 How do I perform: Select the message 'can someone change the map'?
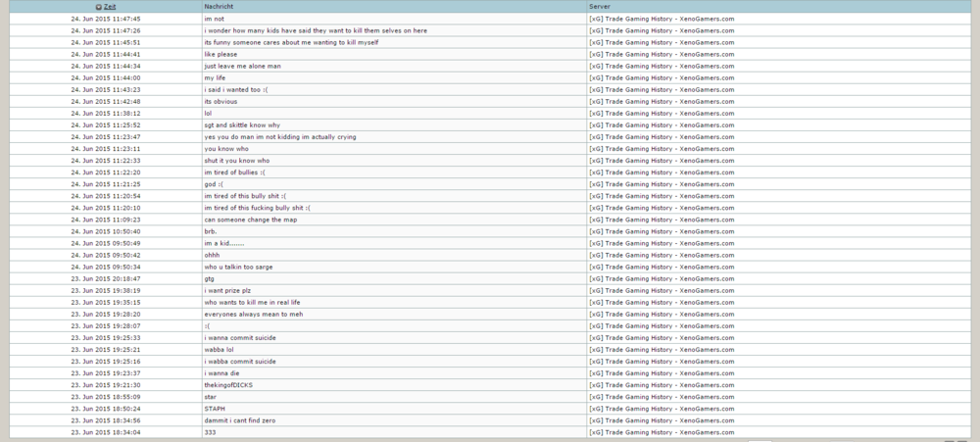[x=251, y=221]
